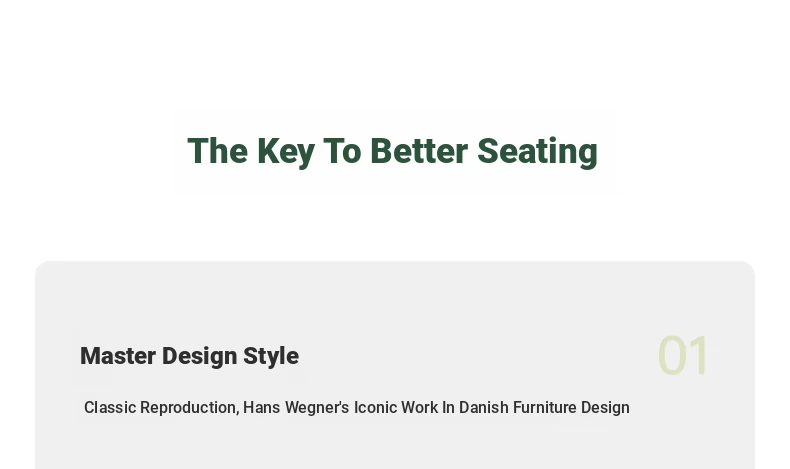The width and height of the screenshot is (790, 469).
Task: Click the word "Furniture" in the description
Action: pos(545,407)
